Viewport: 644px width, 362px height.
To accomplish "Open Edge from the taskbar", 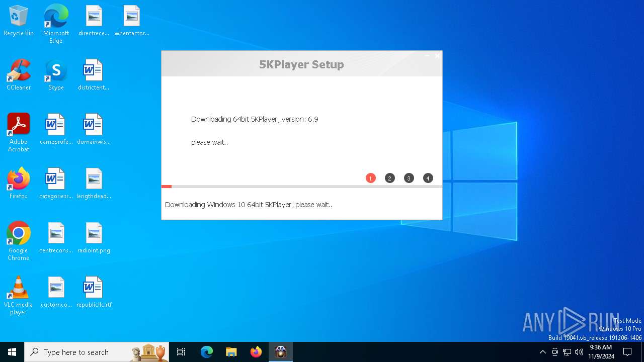I will [x=207, y=352].
